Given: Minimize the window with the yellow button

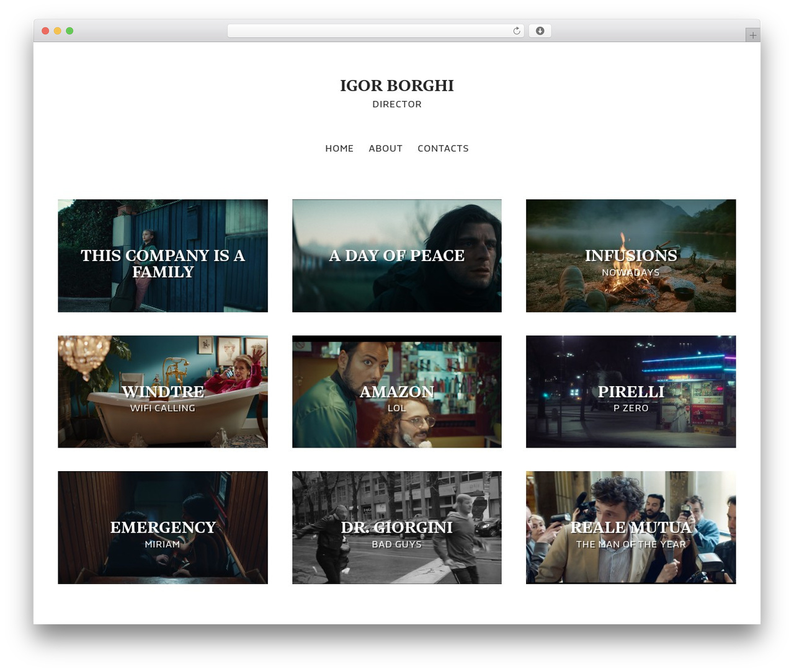Looking at the screenshot, I should [x=58, y=31].
